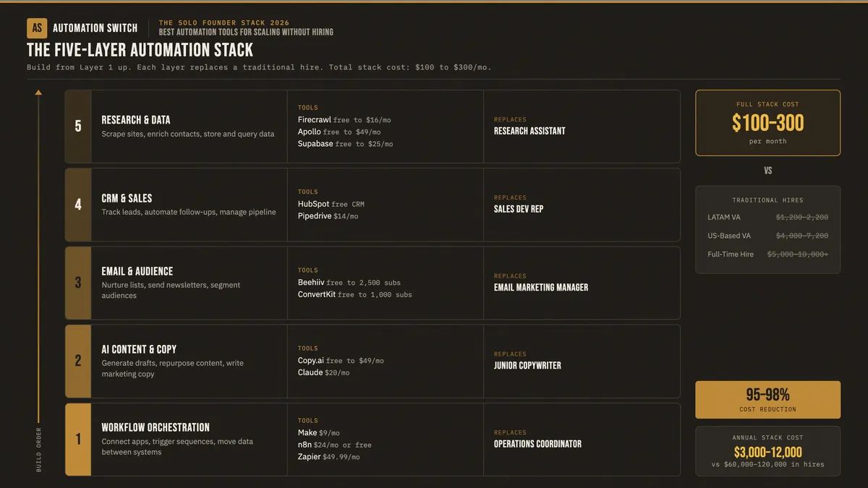Click the 'Traditional Hires' heading
Image resolution: width=868 pixels, height=488 pixels.
(767, 200)
